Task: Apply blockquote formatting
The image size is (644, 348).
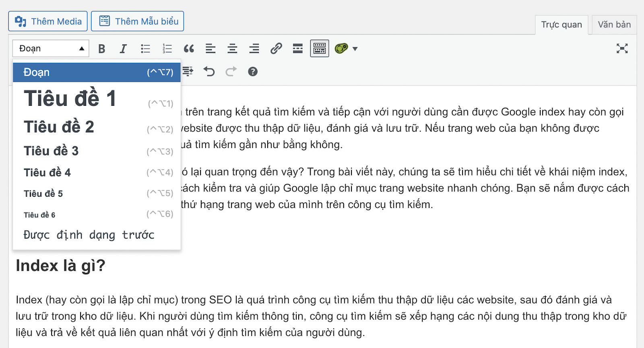Action: 189,49
